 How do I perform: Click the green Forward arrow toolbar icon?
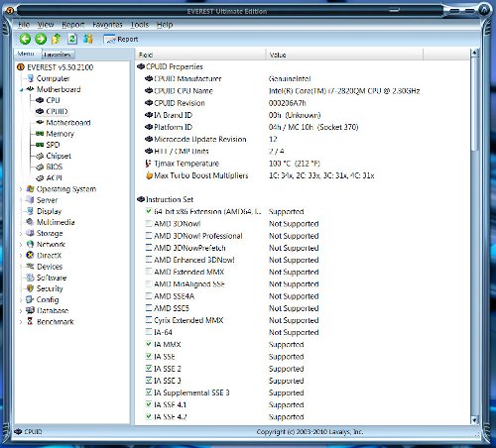click(41, 39)
